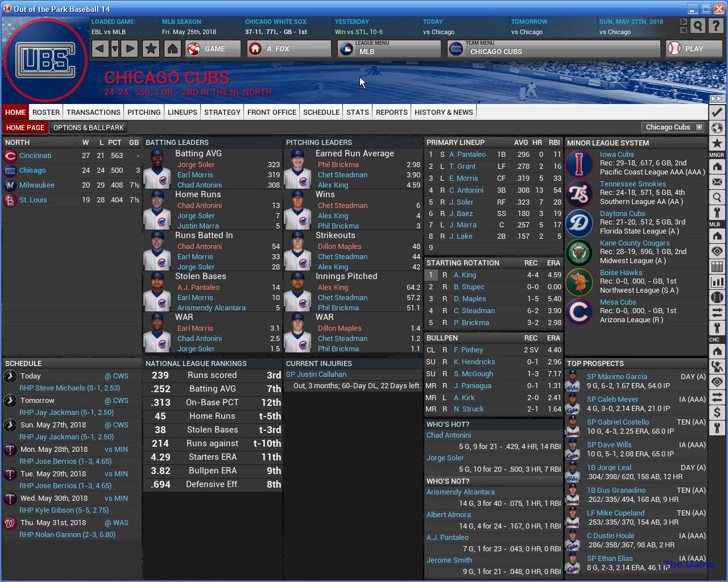Click the globe icon in right sidebar
Screen dimensions: 728x582
[717, 128]
